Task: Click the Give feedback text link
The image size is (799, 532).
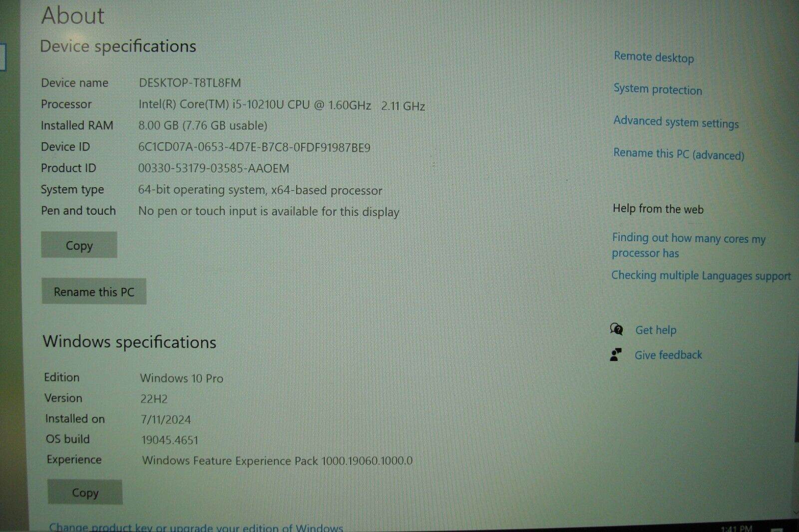Action: 668,354
